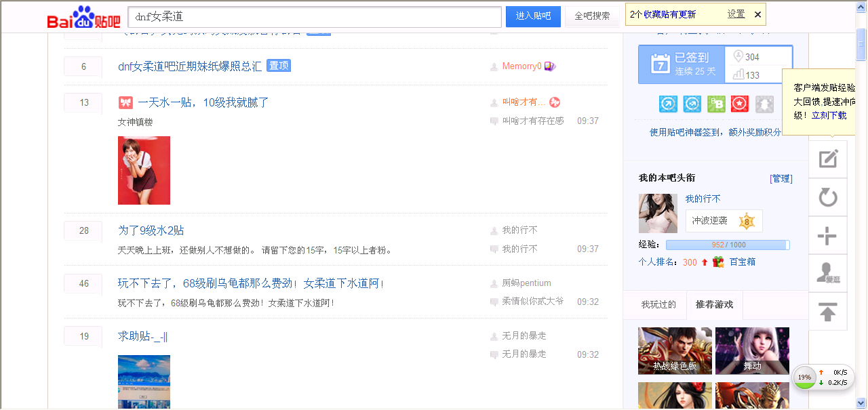Click the 已签到 sign-in button
This screenshot has height=410, width=868.
[682, 64]
